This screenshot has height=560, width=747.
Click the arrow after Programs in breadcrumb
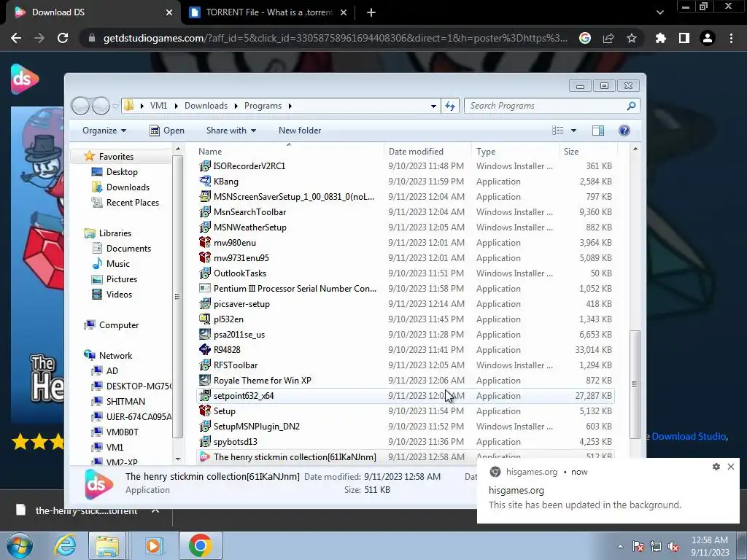coord(290,106)
